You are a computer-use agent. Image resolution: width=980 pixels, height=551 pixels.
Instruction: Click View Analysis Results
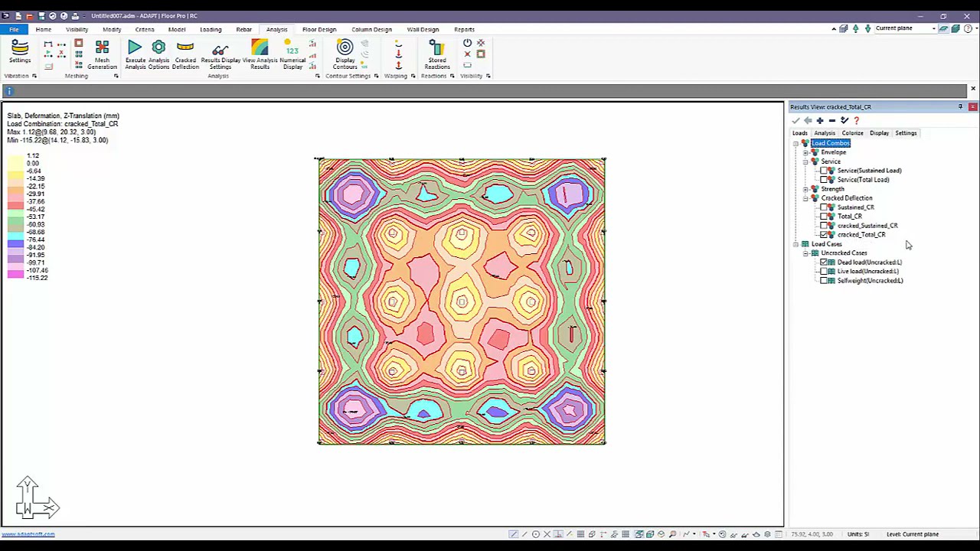pyautogui.click(x=260, y=55)
